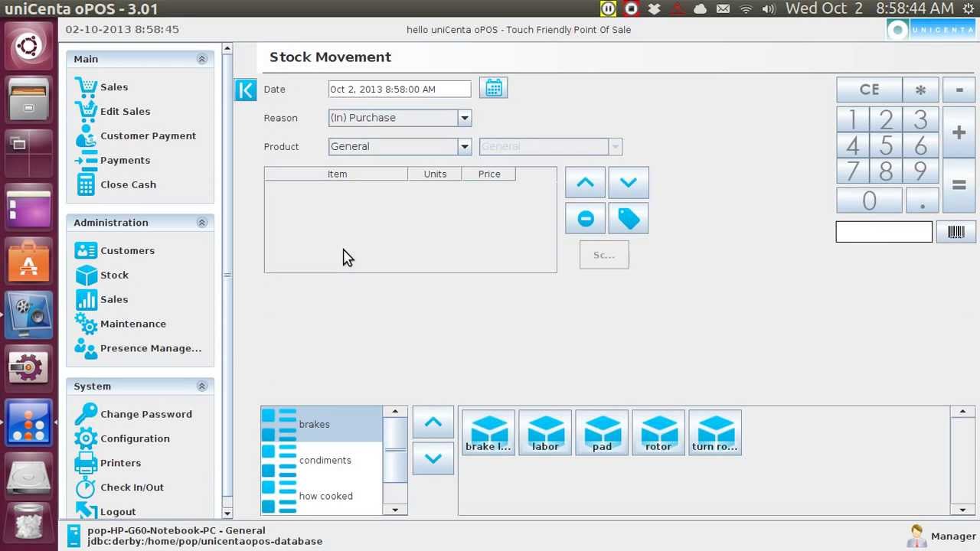Click the Sc... button

(x=604, y=255)
